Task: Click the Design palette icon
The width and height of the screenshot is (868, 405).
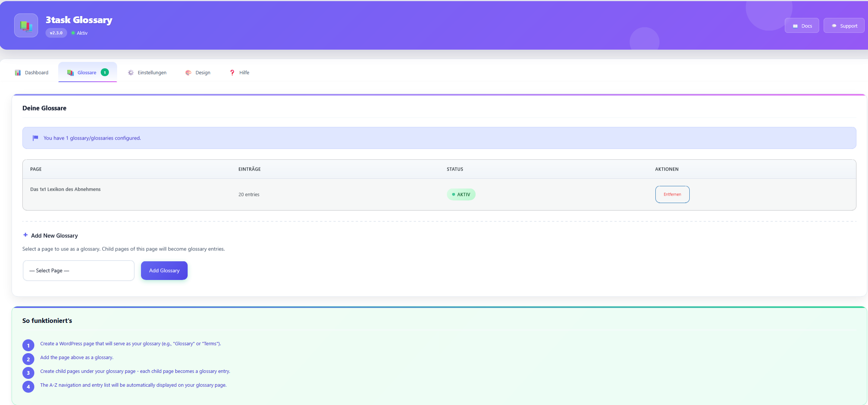Action: [188, 72]
